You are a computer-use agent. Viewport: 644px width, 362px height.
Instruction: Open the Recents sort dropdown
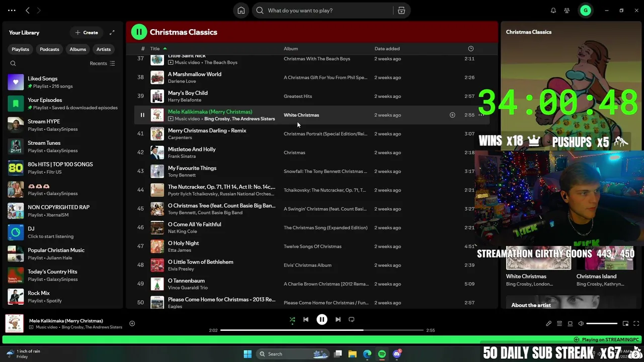(x=102, y=63)
